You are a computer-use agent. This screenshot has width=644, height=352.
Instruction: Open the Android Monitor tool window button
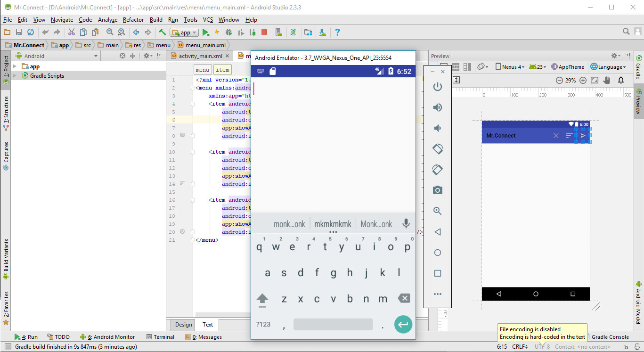[x=107, y=337]
